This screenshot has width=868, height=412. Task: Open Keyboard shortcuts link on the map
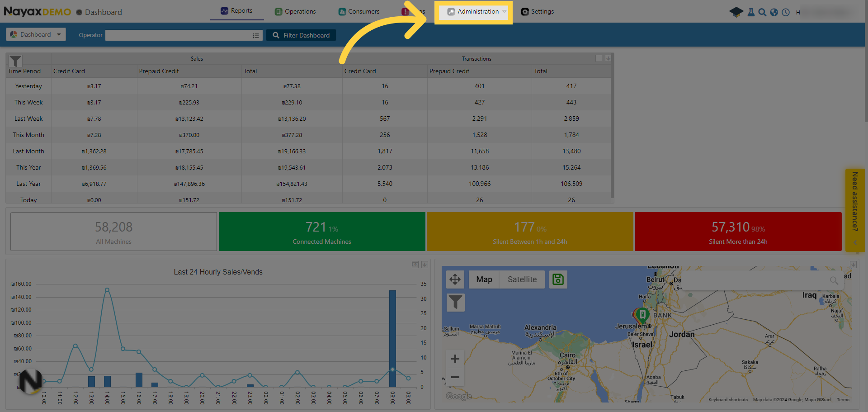728,400
